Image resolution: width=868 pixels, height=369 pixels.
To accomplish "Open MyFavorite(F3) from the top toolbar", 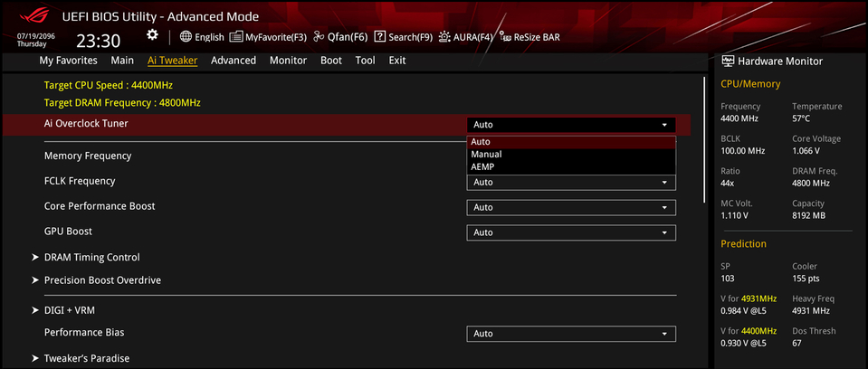I will pos(268,37).
